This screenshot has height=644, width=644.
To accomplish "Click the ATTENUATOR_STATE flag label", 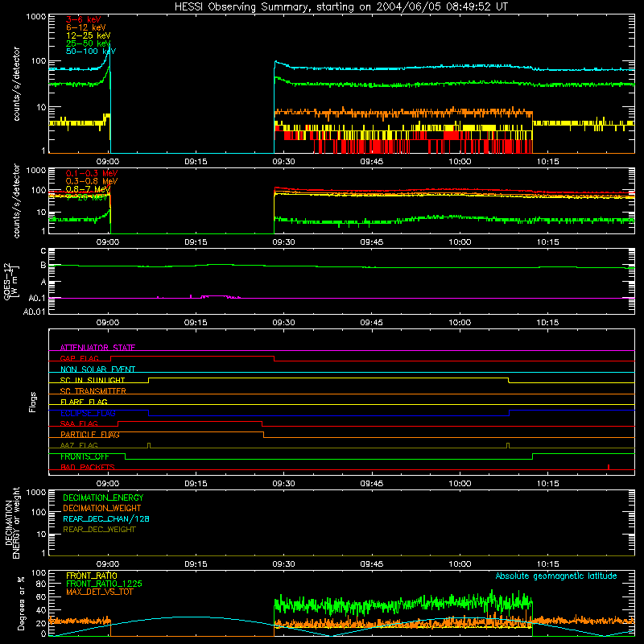I will click(97, 348).
